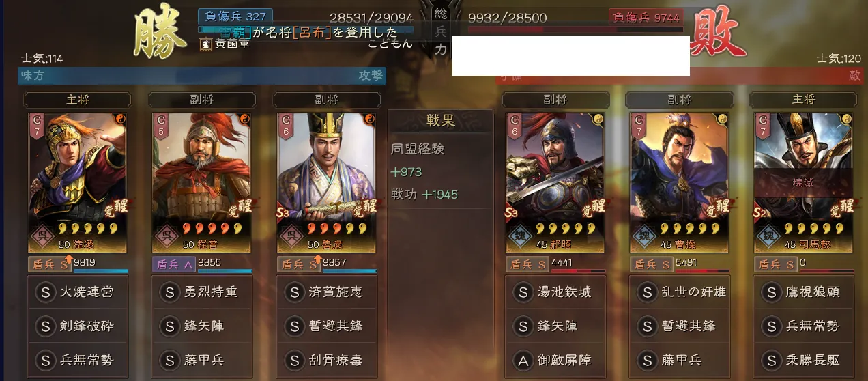
Task: View the 乗勝長駆 skill entry
Action: 804,360
